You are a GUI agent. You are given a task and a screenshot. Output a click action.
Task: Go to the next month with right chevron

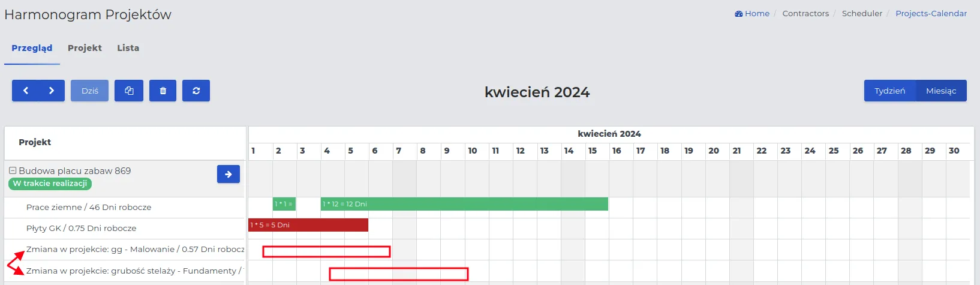click(52, 91)
